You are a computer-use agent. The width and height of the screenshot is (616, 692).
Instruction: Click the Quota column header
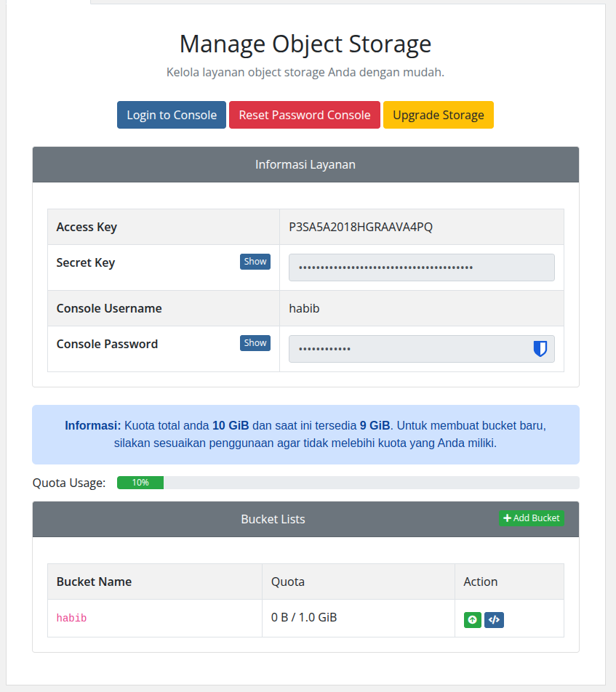pos(288,582)
